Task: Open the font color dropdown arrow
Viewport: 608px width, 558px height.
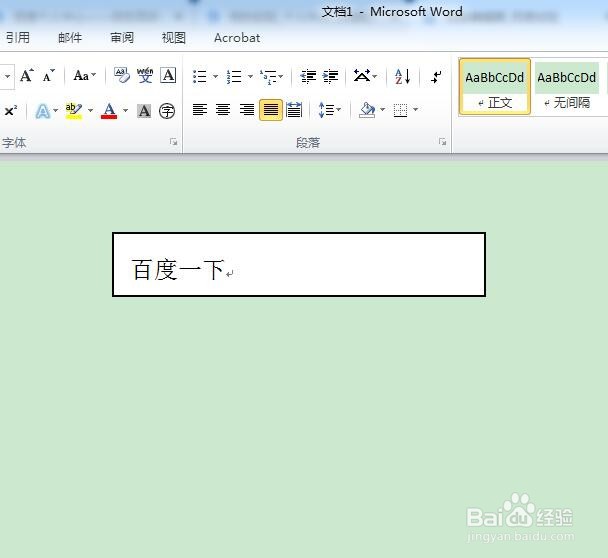Action: pyautogui.click(x=125, y=111)
